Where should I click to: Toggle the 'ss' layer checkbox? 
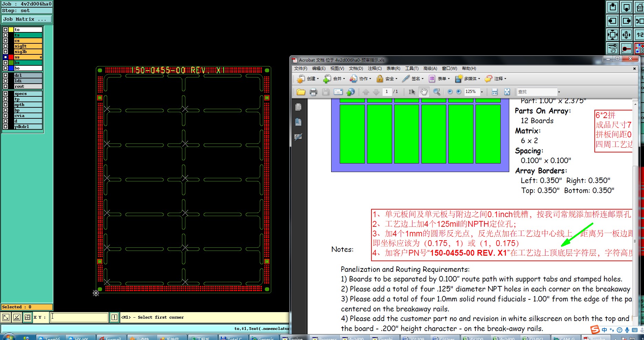click(x=6, y=57)
